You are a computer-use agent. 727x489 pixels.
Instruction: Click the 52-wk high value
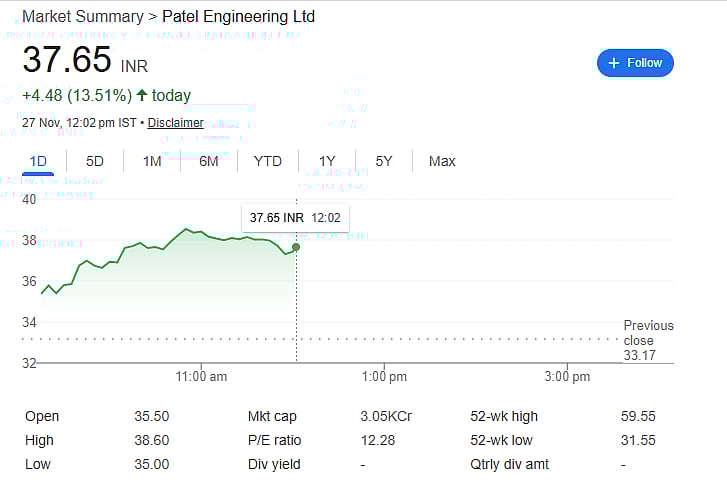pos(638,416)
